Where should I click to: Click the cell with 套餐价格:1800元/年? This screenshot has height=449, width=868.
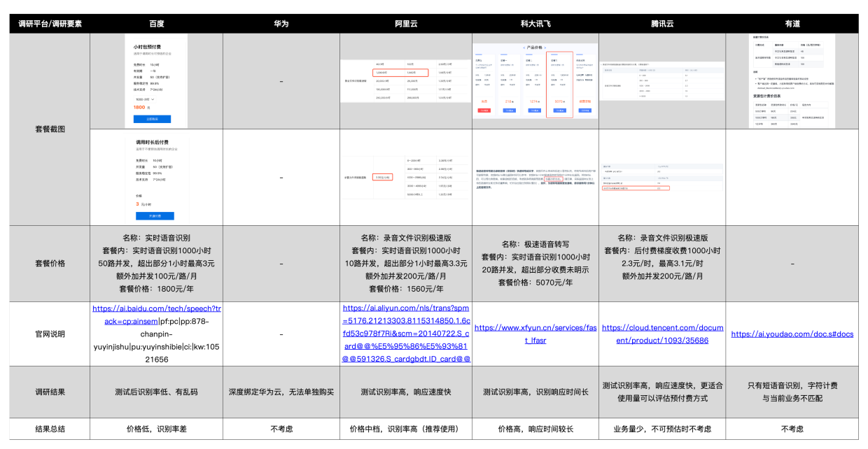(x=157, y=263)
